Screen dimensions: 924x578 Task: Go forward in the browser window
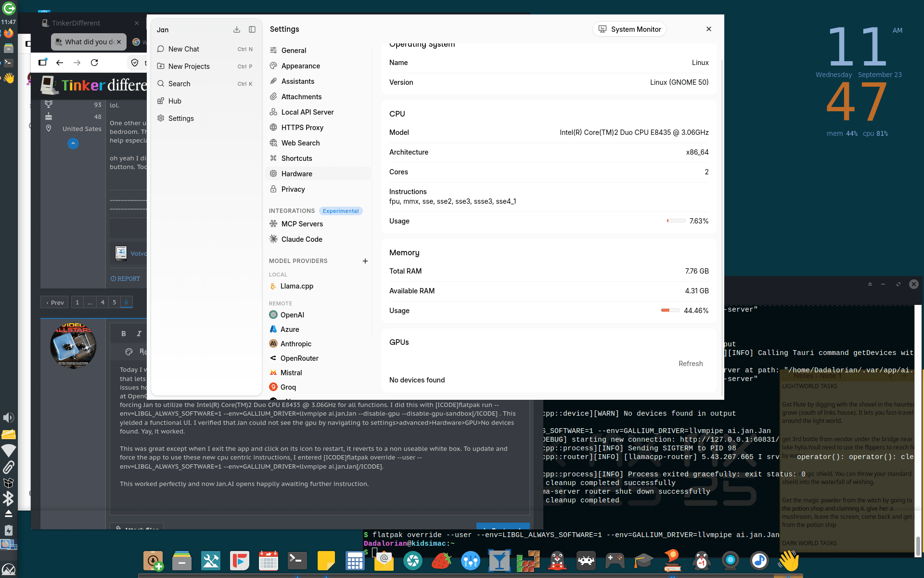[77, 63]
